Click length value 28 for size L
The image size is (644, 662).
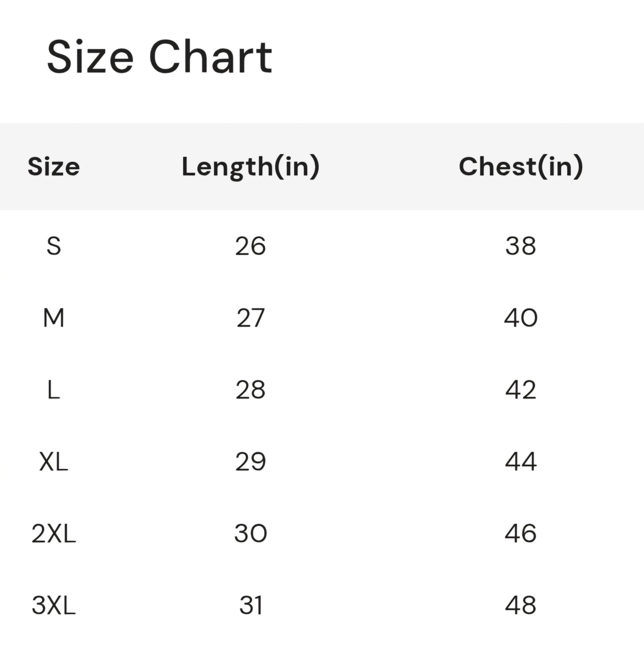(251, 390)
